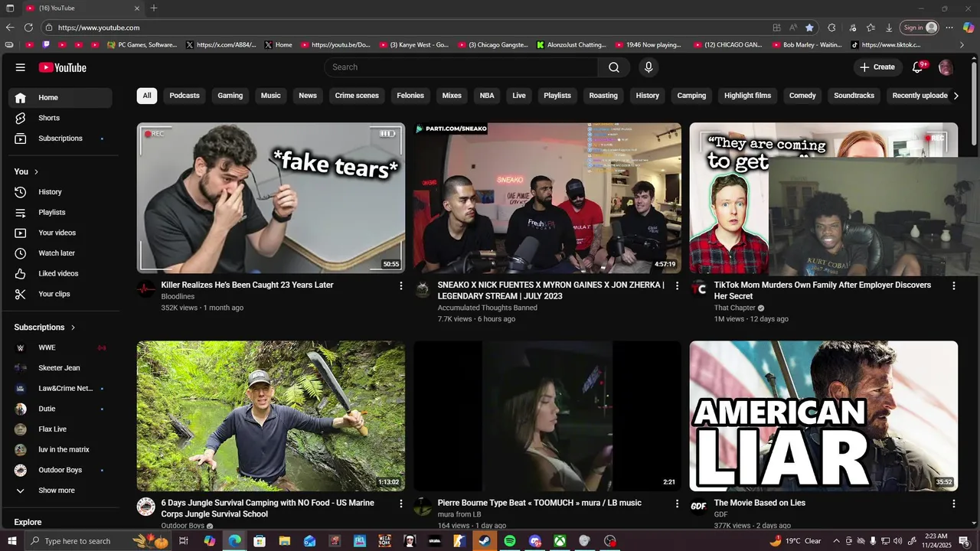Open Outdoor Boys subscription channel
Image resolution: width=980 pixels, height=551 pixels.
click(60, 470)
